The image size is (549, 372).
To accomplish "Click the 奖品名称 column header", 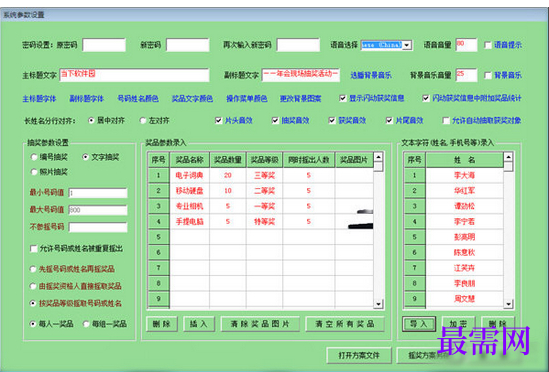I will [190, 160].
